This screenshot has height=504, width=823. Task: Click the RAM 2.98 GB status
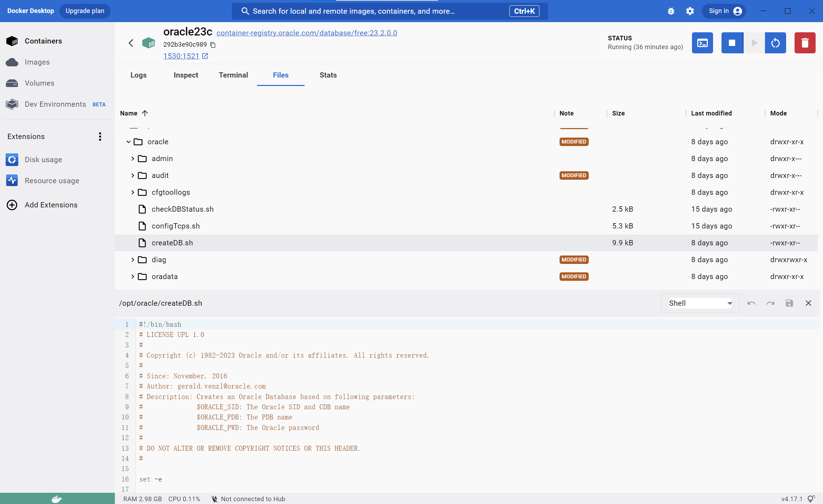[143, 499]
